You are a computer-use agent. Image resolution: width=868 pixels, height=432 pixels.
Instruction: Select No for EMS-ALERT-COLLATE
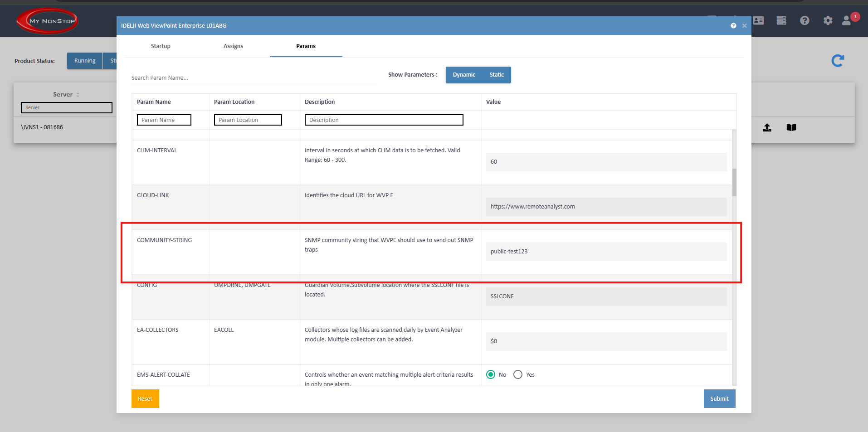click(491, 374)
